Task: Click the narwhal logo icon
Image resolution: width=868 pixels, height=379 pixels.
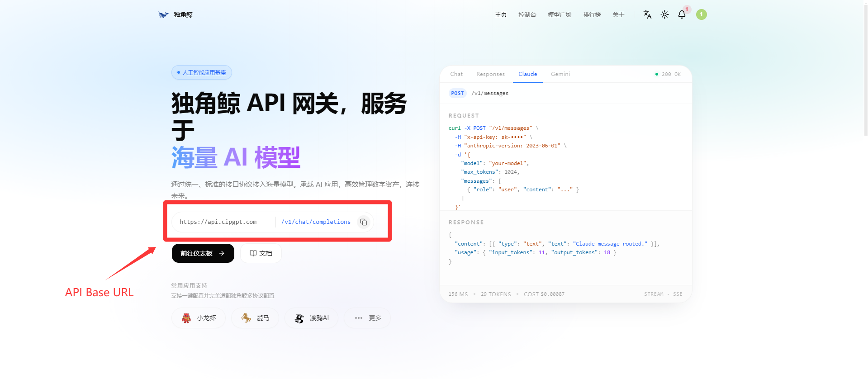Action: click(163, 14)
